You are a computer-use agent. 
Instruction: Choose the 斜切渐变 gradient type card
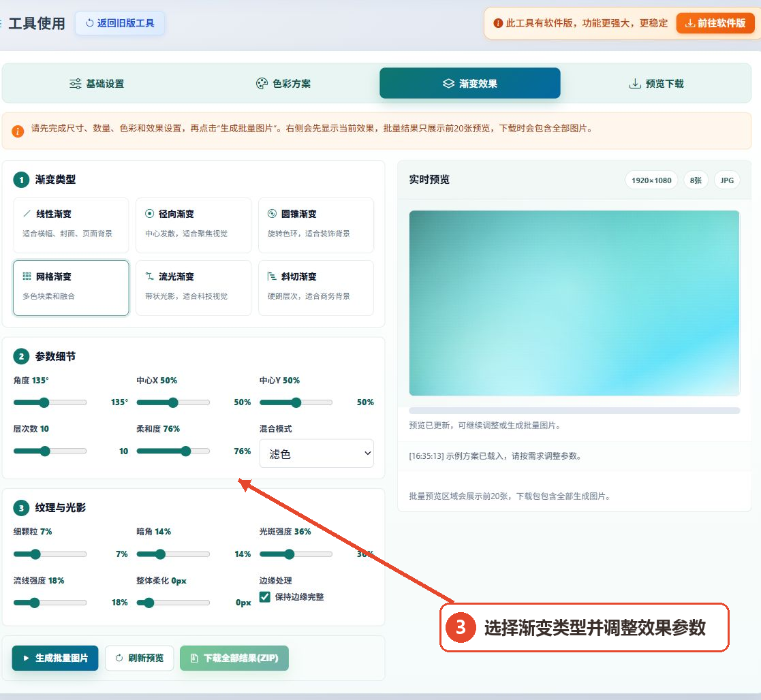point(316,288)
